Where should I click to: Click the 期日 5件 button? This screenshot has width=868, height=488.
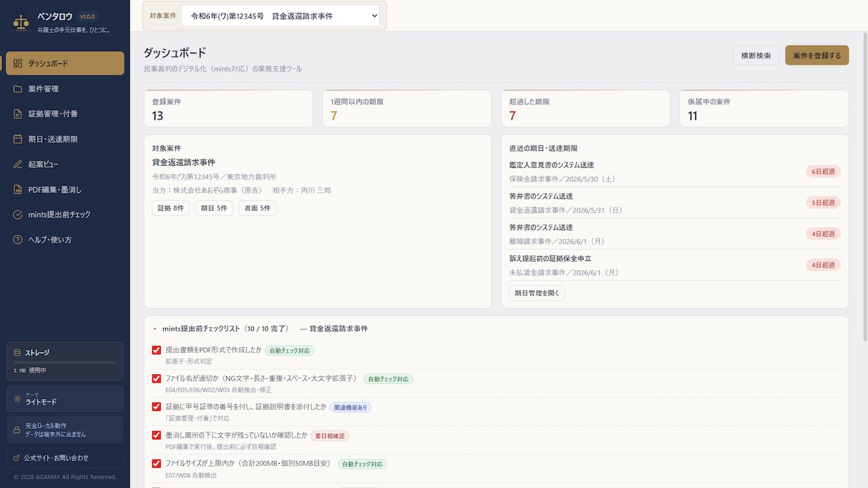click(214, 208)
